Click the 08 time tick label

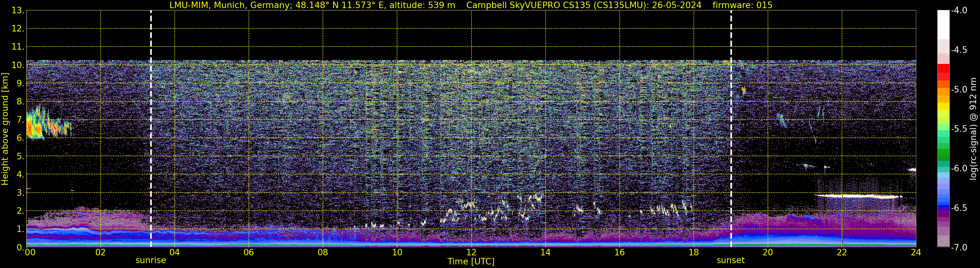(323, 252)
